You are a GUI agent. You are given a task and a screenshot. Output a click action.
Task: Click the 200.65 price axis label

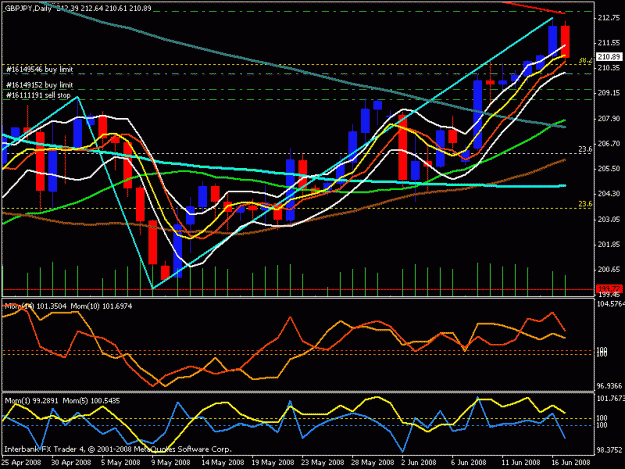coord(609,270)
